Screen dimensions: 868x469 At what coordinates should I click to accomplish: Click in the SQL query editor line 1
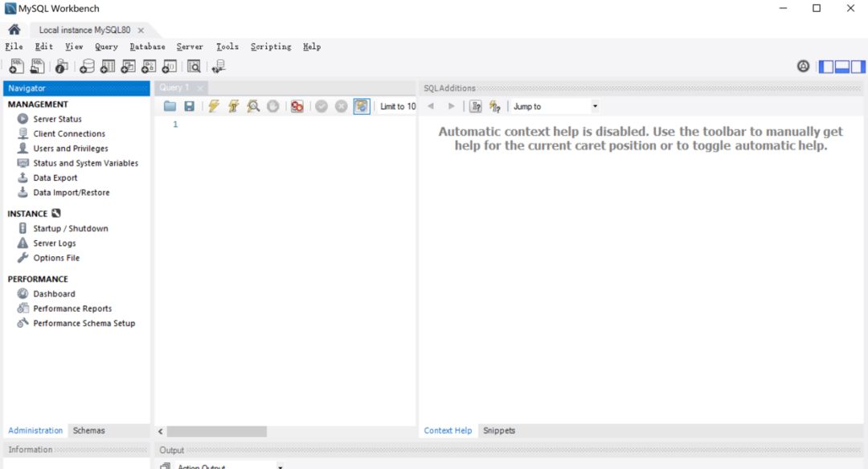click(x=298, y=124)
